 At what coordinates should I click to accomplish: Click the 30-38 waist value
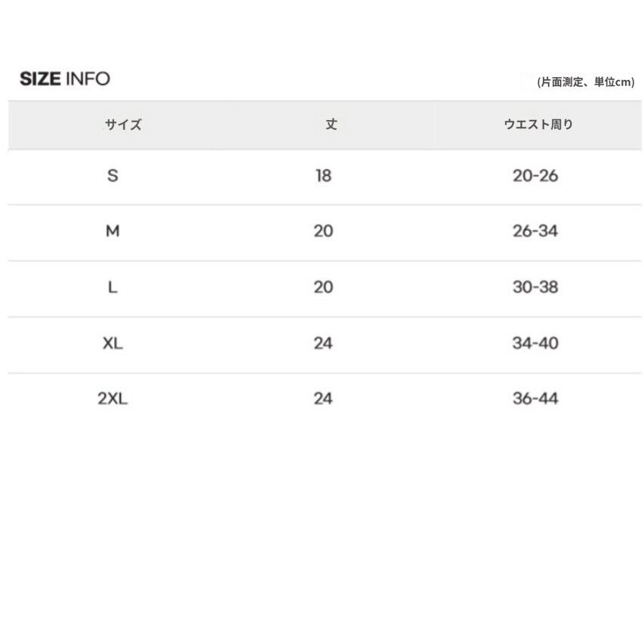535,288
